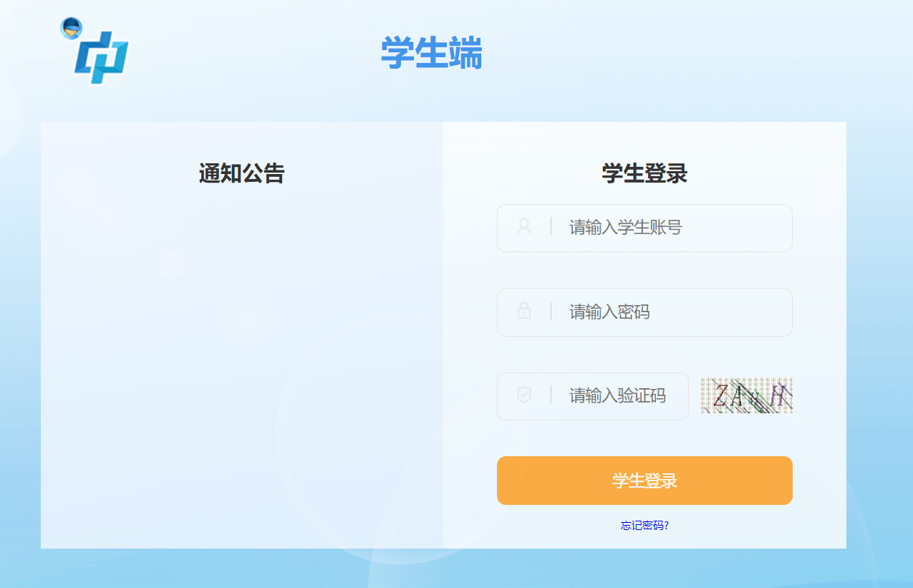
Task: Click the vertical divider in captcha field
Action: coord(551,395)
